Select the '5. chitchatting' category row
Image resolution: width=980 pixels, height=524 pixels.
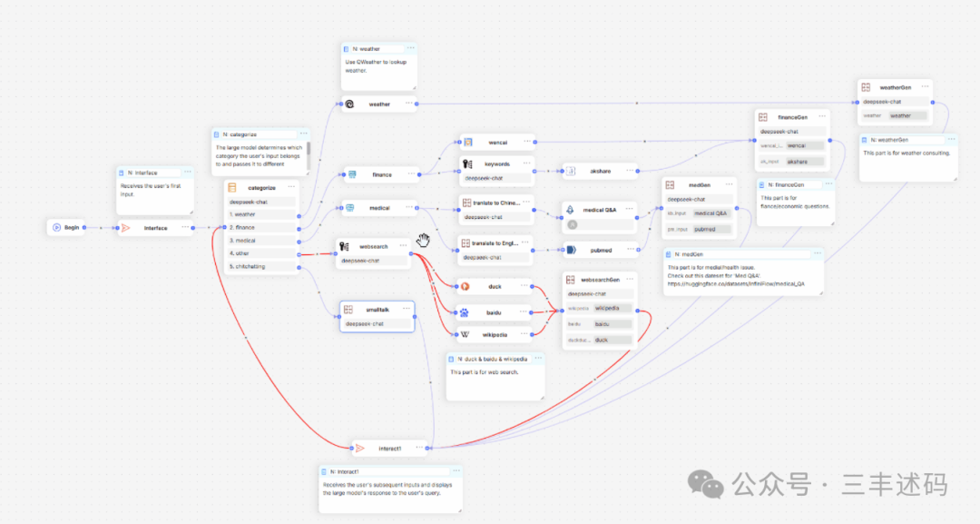(x=261, y=267)
